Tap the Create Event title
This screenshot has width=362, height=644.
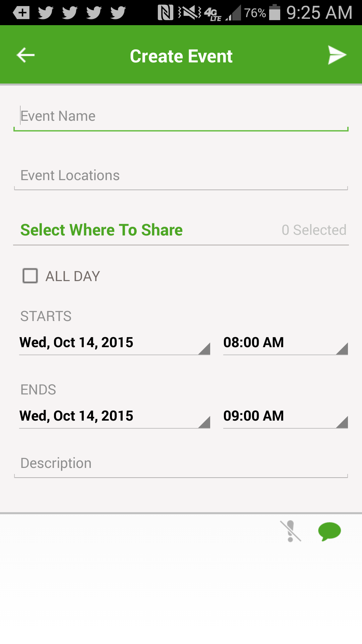181,56
